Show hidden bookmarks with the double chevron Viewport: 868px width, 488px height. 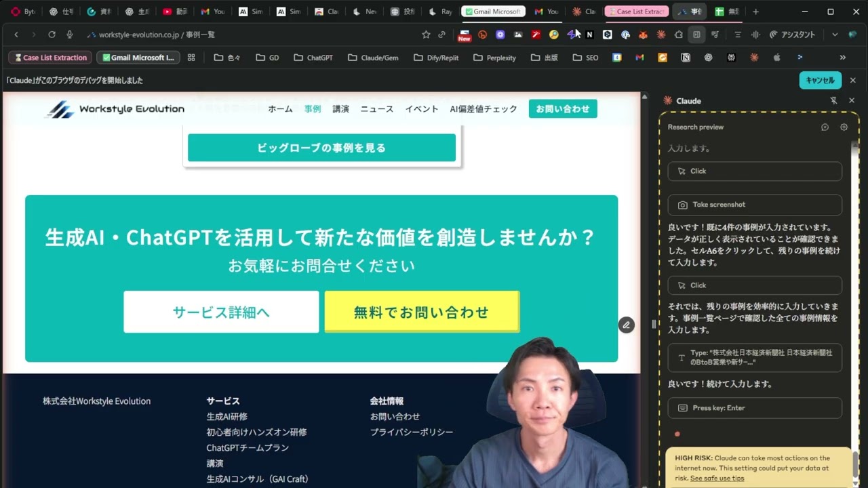(843, 58)
